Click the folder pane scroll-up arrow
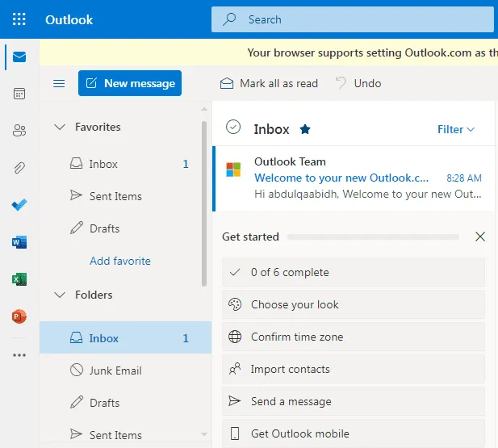Image resolution: width=498 pixels, height=448 pixels. pos(204,109)
